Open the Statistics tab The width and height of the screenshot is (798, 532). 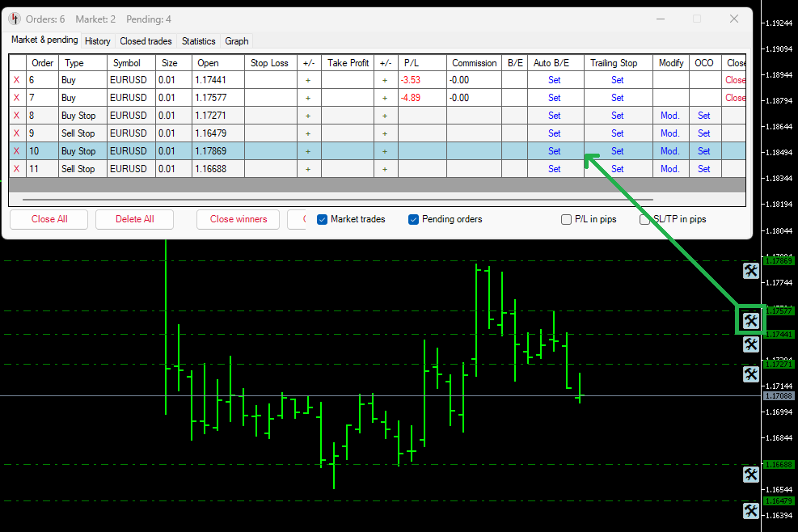(198, 41)
